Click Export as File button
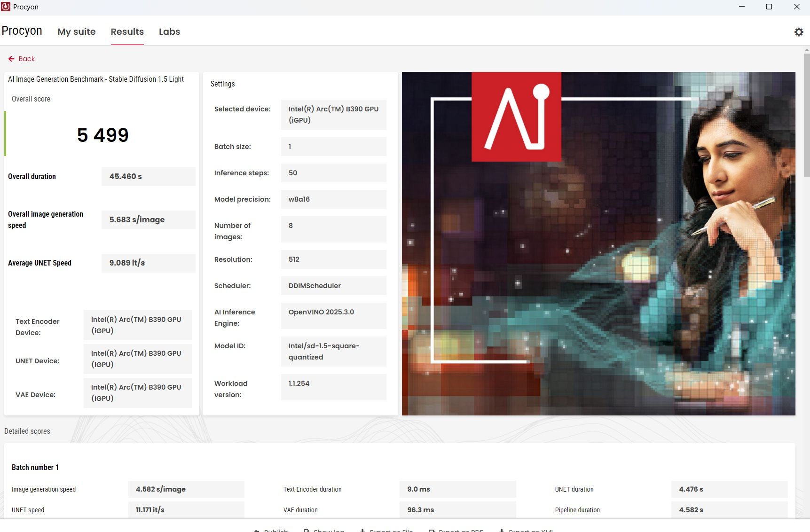This screenshot has width=810, height=532. click(x=387, y=530)
